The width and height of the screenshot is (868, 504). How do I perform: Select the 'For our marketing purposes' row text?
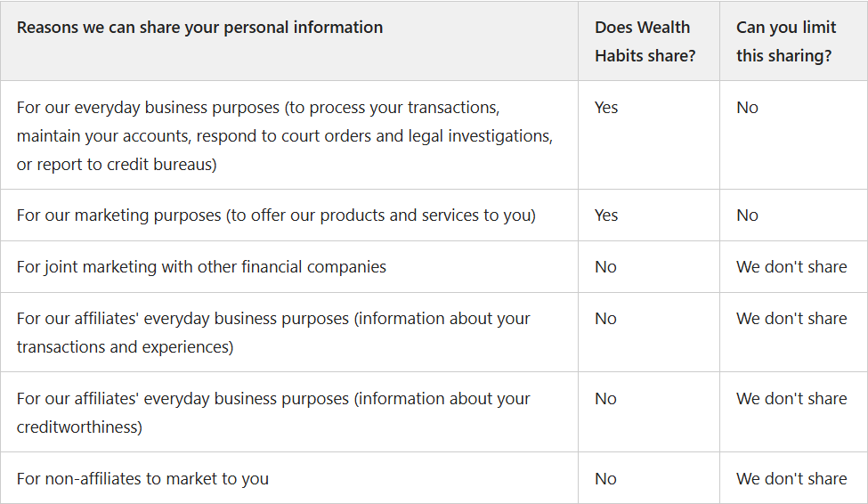[x=276, y=215]
